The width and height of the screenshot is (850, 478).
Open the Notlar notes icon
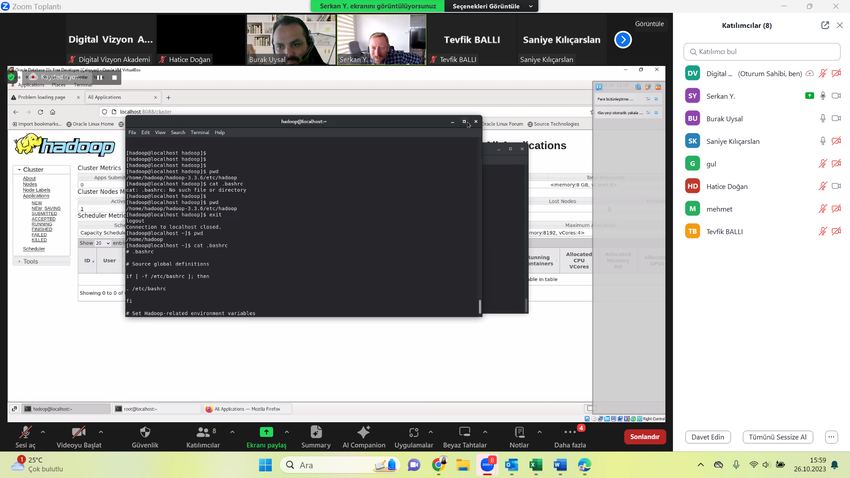pyautogui.click(x=519, y=432)
